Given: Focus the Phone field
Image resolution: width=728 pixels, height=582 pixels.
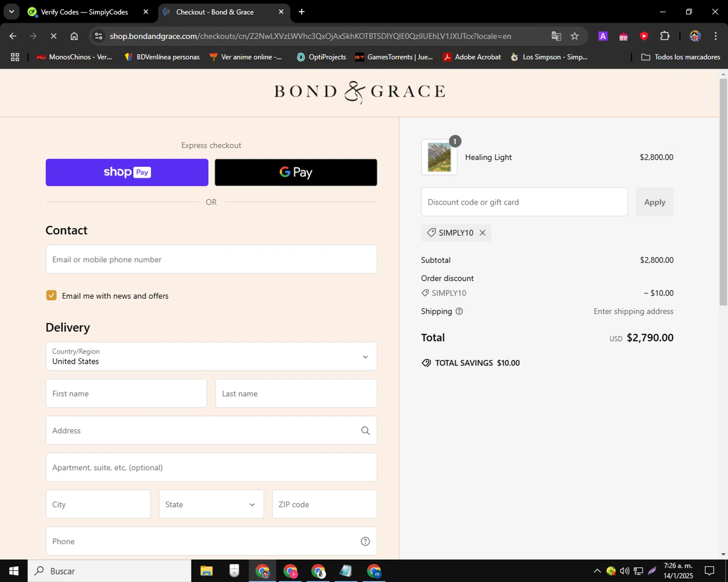Looking at the screenshot, I should 211,541.
